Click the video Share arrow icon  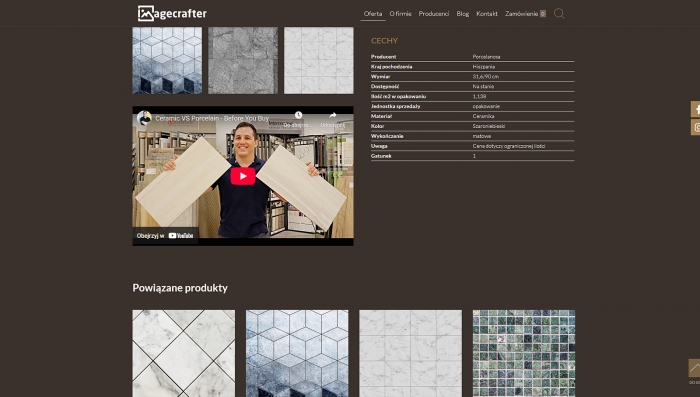pyautogui.click(x=333, y=115)
